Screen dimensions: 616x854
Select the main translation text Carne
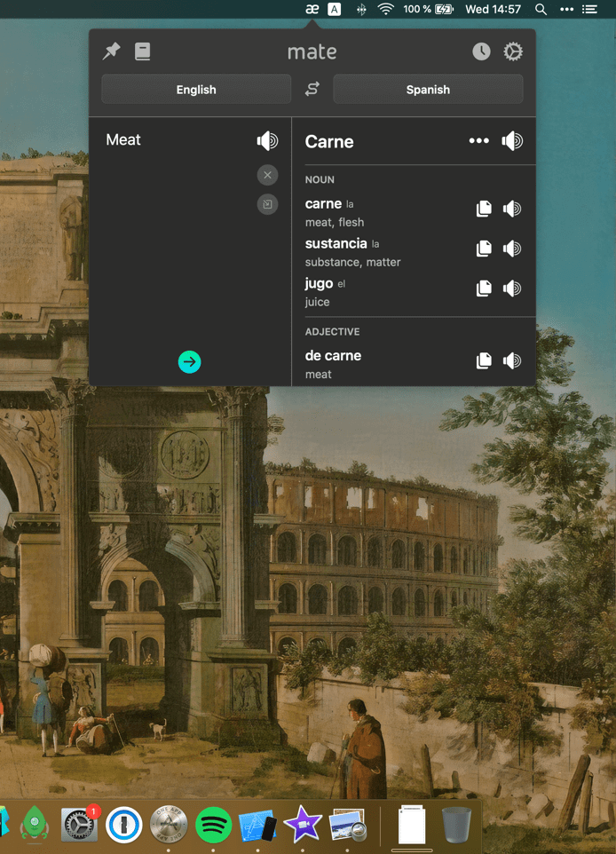(x=329, y=142)
